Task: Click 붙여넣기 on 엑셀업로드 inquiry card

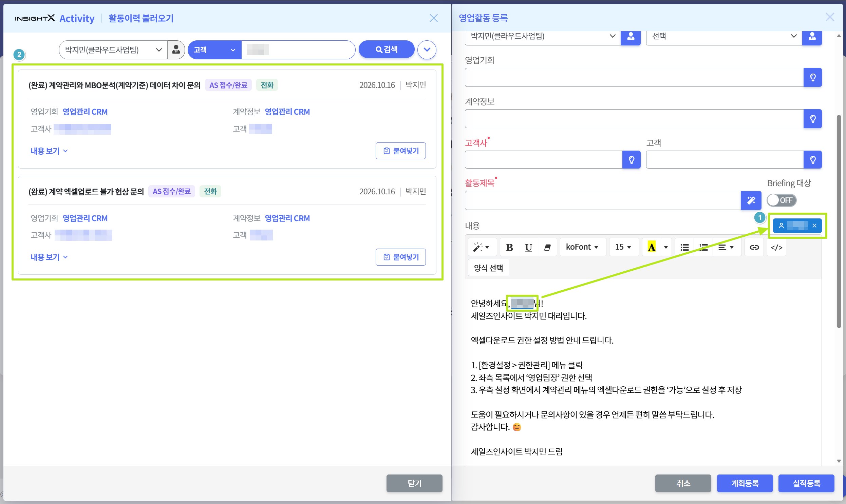Action: coord(400,257)
